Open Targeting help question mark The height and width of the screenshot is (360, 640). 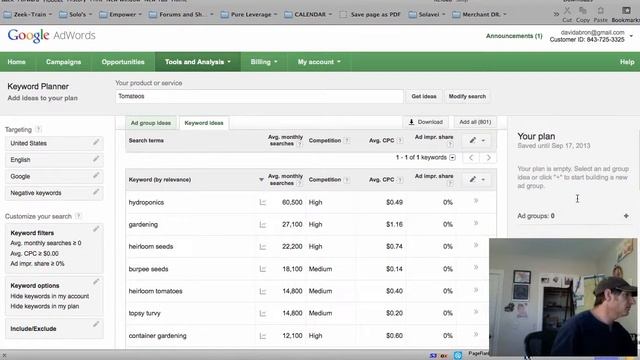click(x=38, y=129)
